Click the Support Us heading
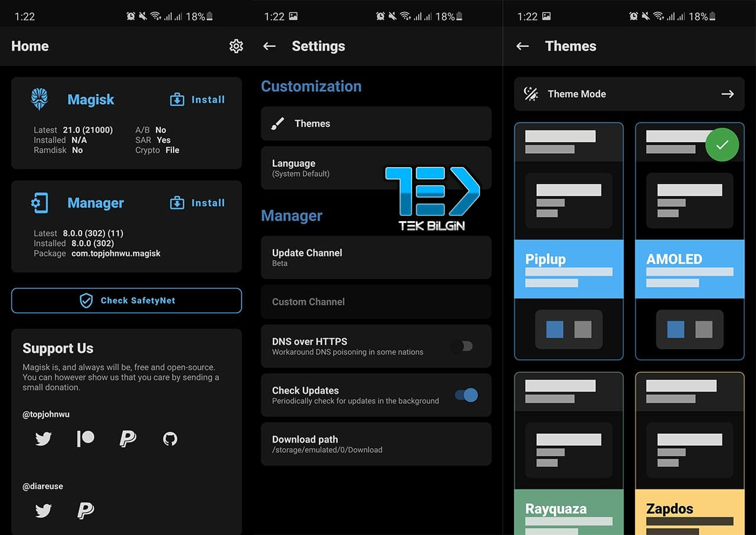This screenshot has height=535, width=756. 58,348
